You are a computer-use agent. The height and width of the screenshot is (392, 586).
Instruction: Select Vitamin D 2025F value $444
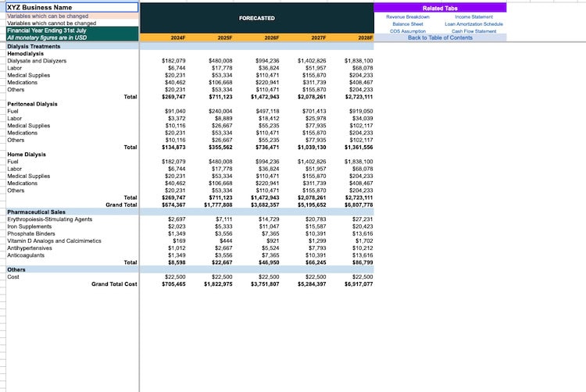click(226, 241)
